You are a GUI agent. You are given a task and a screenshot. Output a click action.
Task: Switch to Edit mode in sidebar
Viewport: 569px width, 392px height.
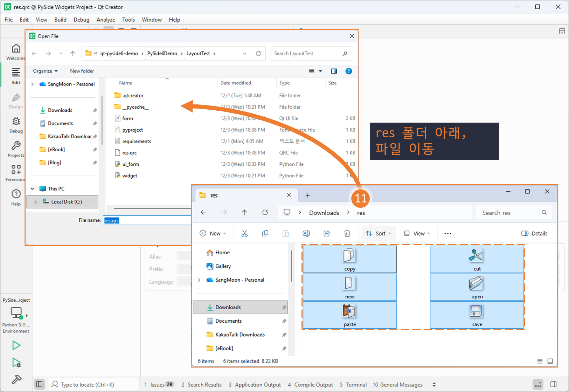pos(16,76)
